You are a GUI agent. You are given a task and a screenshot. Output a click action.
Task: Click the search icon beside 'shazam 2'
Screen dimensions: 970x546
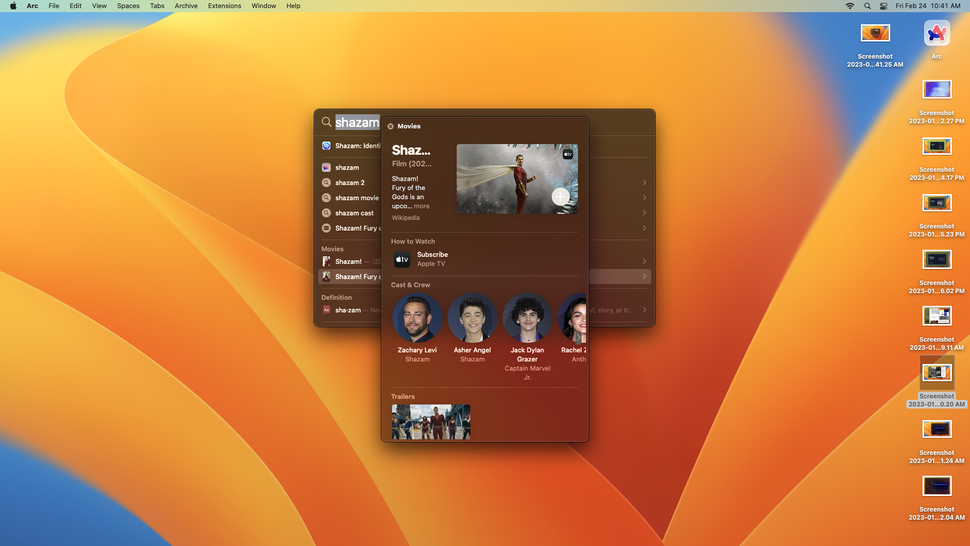click(326, 182)
